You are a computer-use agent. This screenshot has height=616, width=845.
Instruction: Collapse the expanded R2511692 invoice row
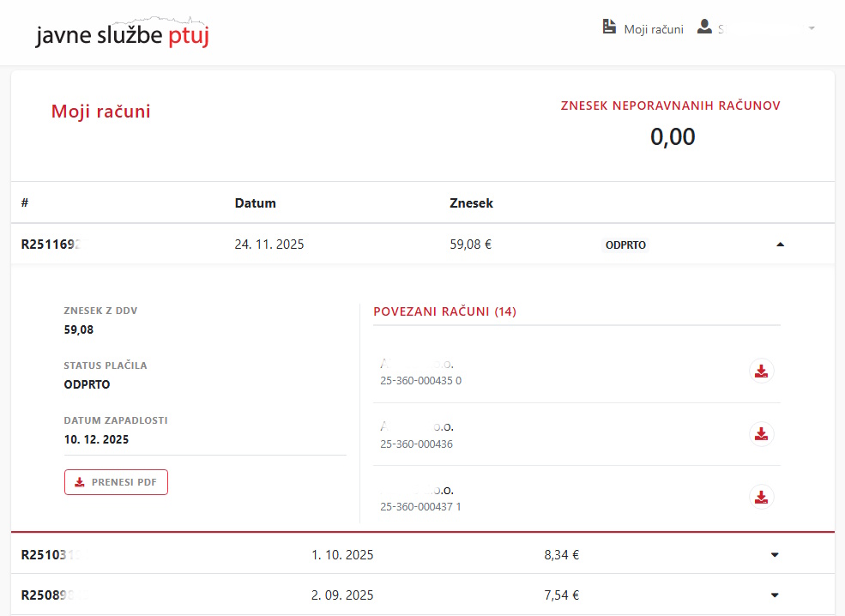tap(780, 245)
